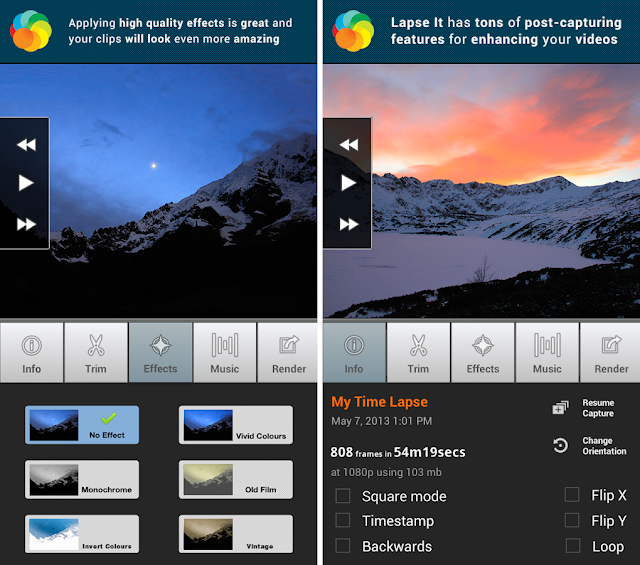
Task: Apply the Old Film effect
Action: click(236, 480)
